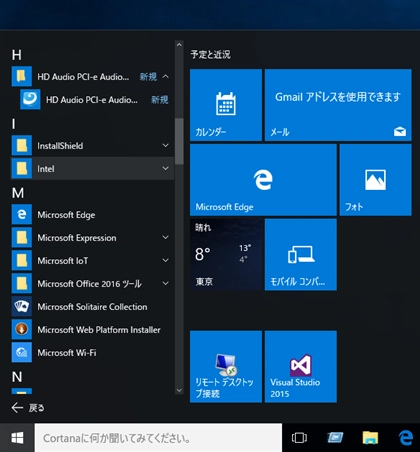Click the Microsoft Solitaire Collection label
This screenshot has width=420, height=452.
(x=92, y=307)
